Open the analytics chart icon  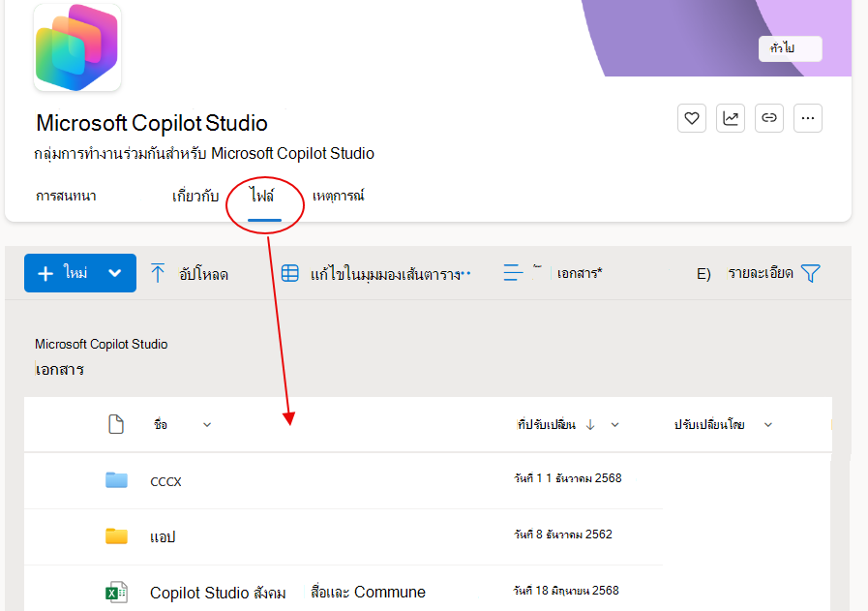point(731,118)
